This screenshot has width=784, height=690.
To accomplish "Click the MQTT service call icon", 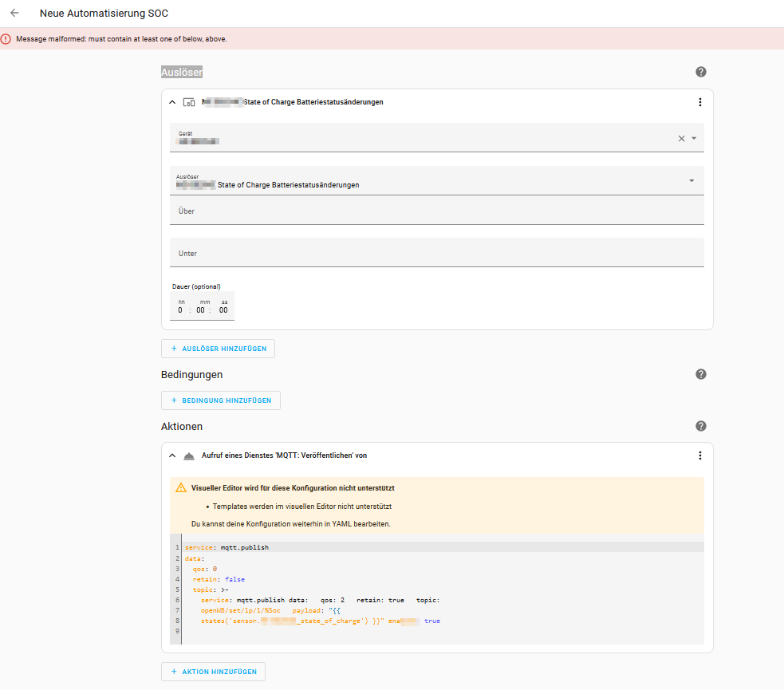I will [189, 455].
